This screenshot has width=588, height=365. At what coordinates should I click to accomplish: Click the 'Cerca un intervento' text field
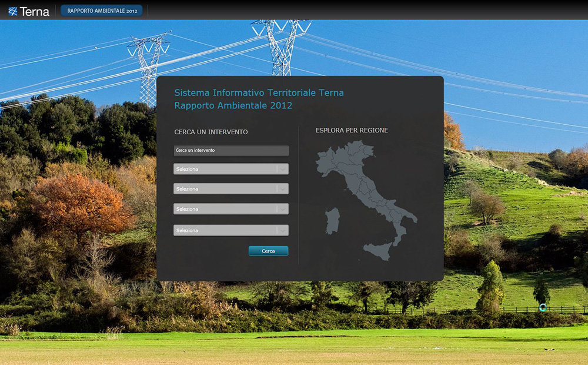[230, 151]
